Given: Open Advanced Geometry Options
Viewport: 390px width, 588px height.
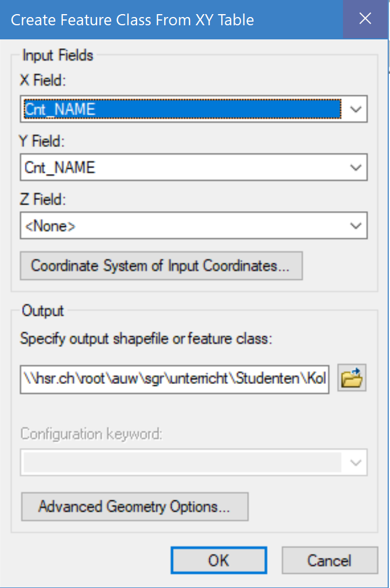Looking at the screenshot, I should (135, 506).
